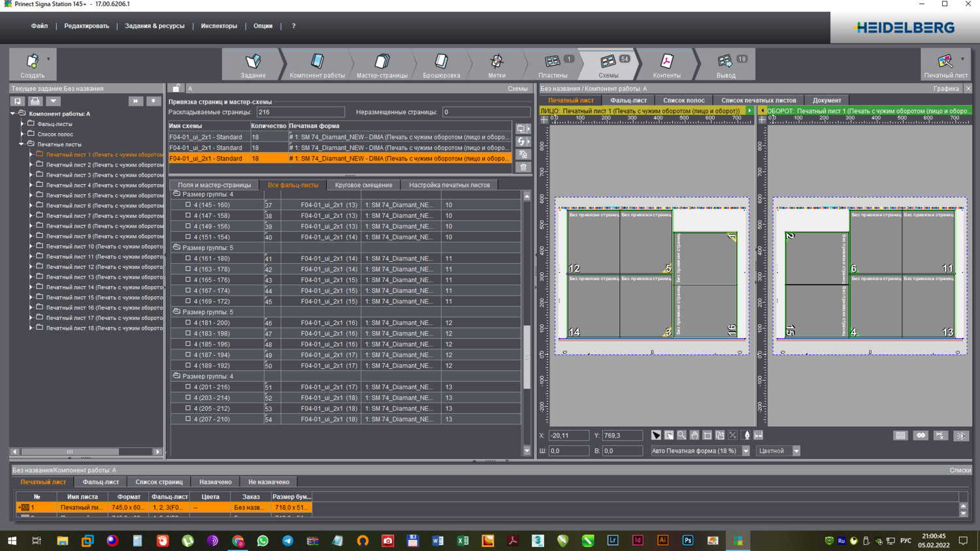Toggle checkbox for fold sheet 4 (201 - 216)
This screenshot has width=980, height=551.
point(188,387)
